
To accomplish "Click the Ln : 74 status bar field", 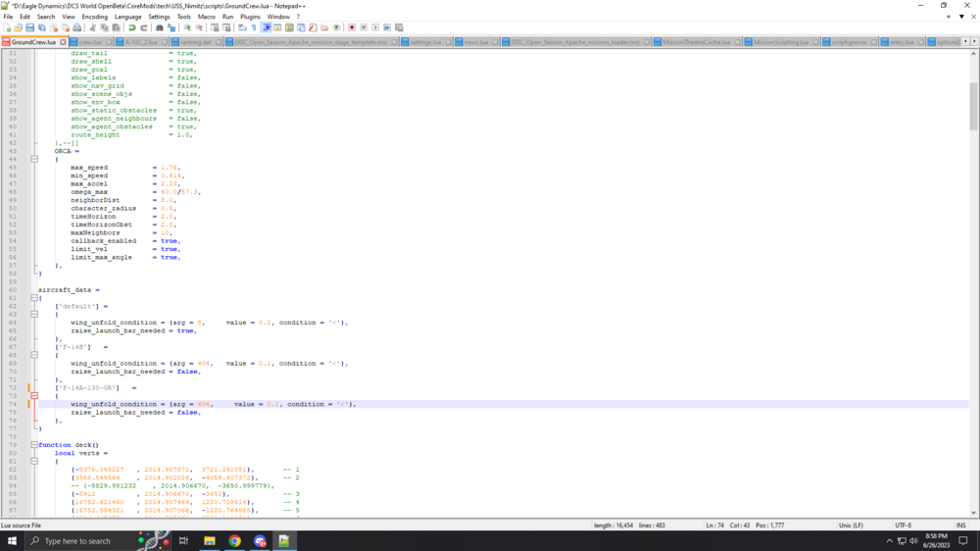I will click(714, 526).
